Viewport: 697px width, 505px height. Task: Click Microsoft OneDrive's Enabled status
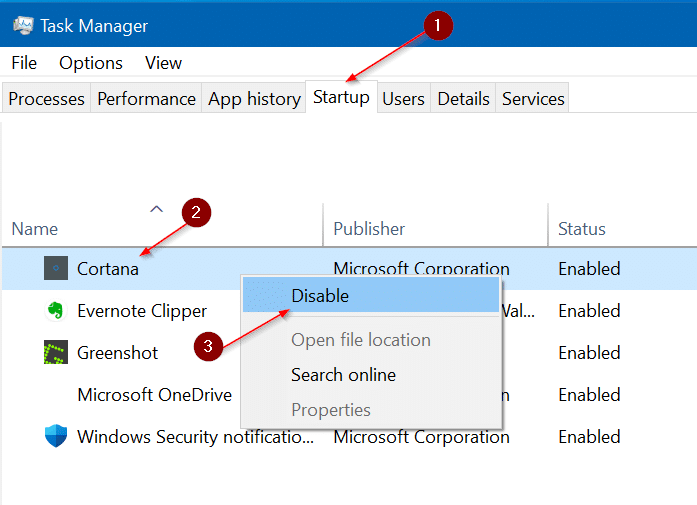(589, 395)
